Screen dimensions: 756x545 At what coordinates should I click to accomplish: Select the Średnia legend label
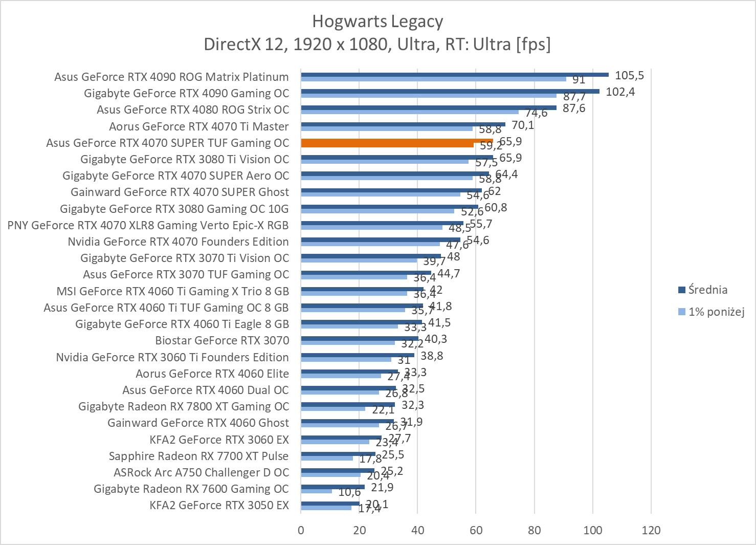pos(707,290)
